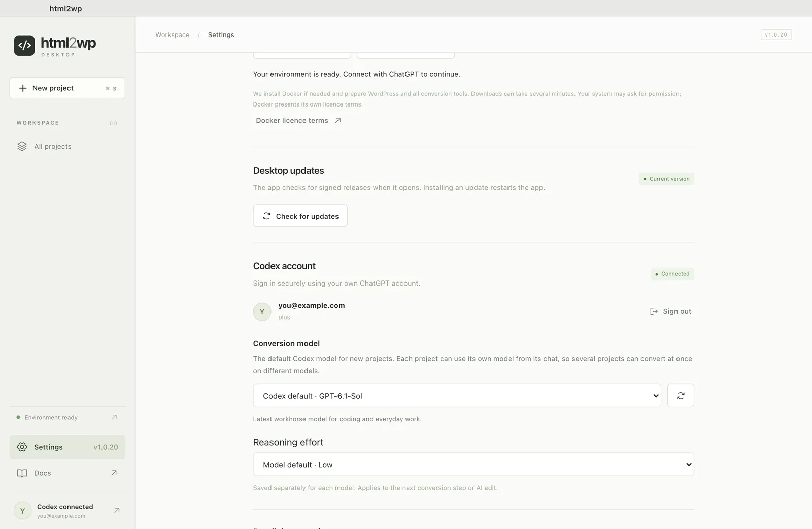Click the Connected status badge
Screen dimensions: 812x529
pos(672,274)
